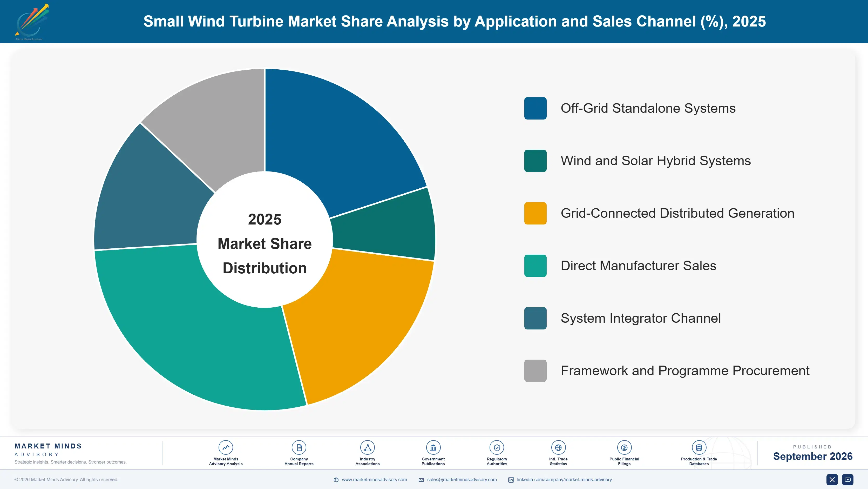Click the Industry Associations network icon
Image resolution: width=868 pixels, height=489 pixels.
(x=367, y=447)
